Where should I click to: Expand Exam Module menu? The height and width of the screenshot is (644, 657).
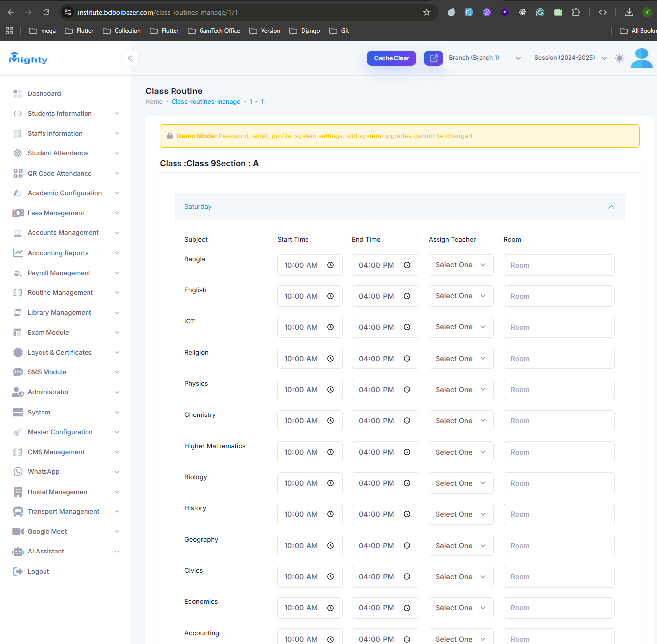pyautogui.click(x=65, y=332)
